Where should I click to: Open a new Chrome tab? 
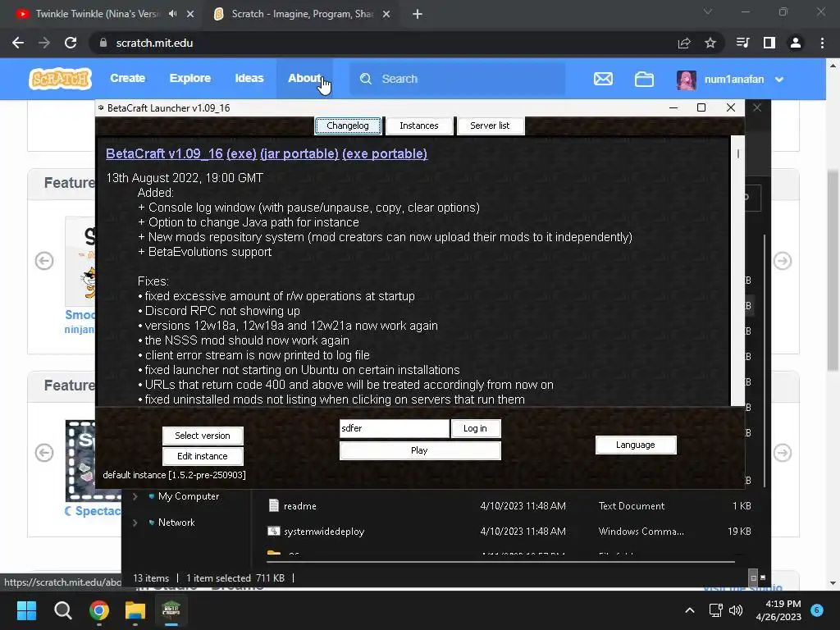click(x=418, y=15)
